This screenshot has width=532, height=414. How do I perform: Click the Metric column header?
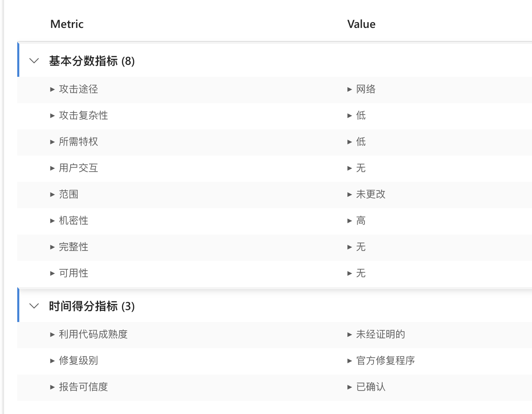(67, 24)
